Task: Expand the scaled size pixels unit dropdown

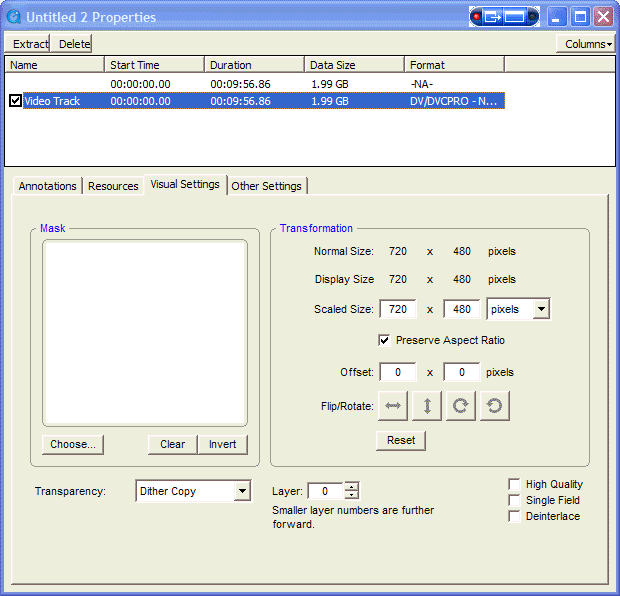Action: pos(541,309)
